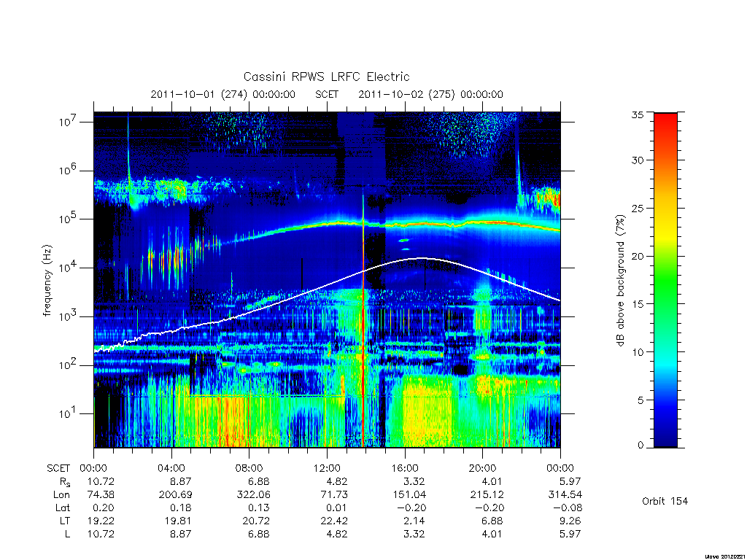
Task: Click the colorbar value "30"
Action: tap(637, 160)
